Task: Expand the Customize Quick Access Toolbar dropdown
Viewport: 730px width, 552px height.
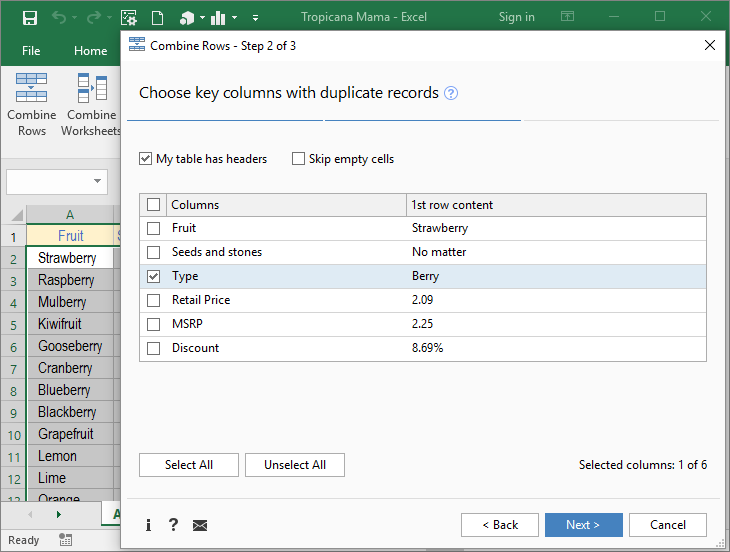Action: (x=255, y=18)
